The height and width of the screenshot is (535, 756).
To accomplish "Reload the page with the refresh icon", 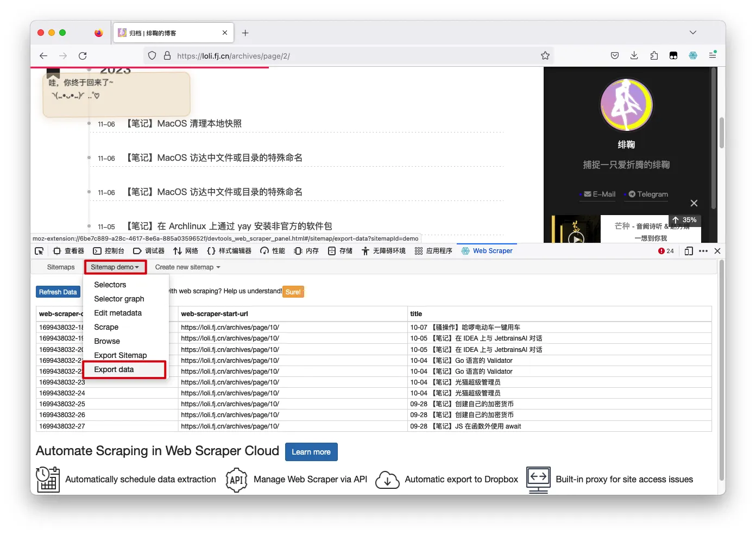I will click(x=83, y=56).
